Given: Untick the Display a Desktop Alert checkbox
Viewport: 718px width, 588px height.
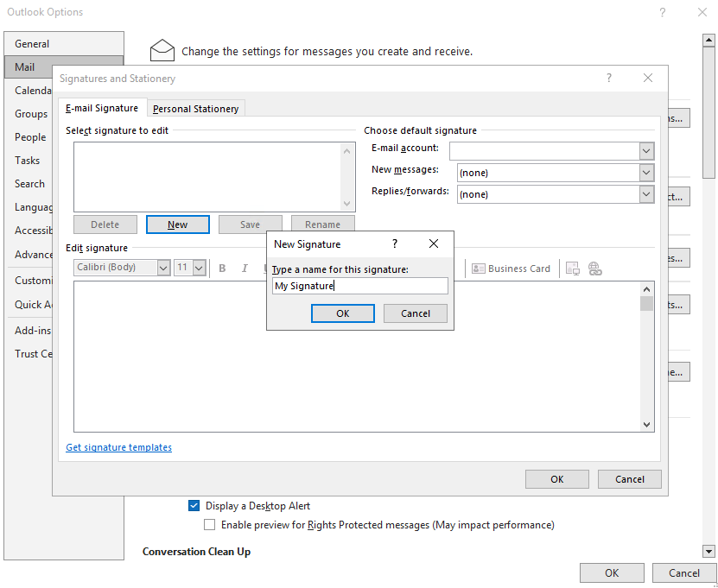Looking at the screenshot, I should 194,506.
